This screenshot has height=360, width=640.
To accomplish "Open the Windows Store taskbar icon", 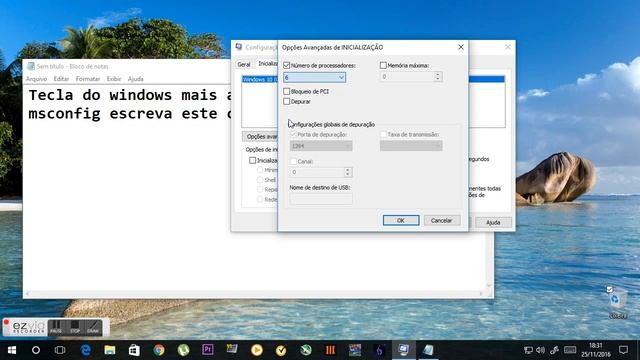I will click(134, 350).
